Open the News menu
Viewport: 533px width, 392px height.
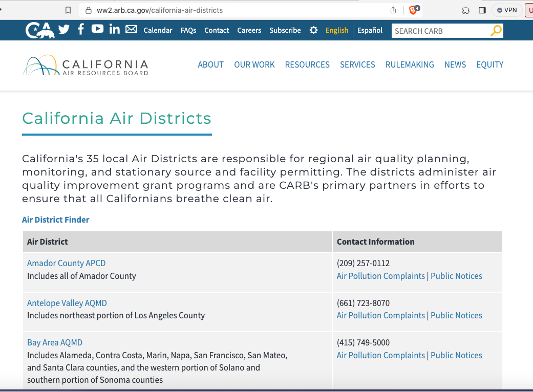click(455, 64)
